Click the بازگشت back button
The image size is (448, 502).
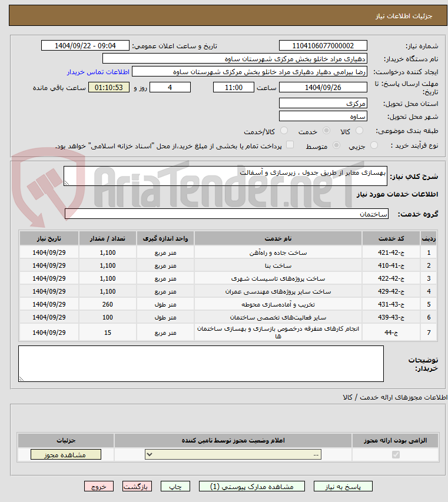pos(137,486)
